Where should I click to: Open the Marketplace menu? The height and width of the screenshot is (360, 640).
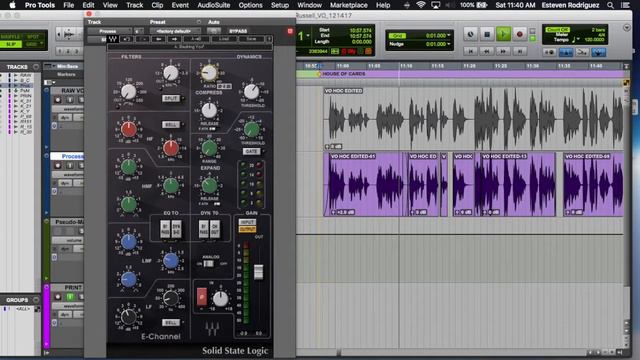349,5
